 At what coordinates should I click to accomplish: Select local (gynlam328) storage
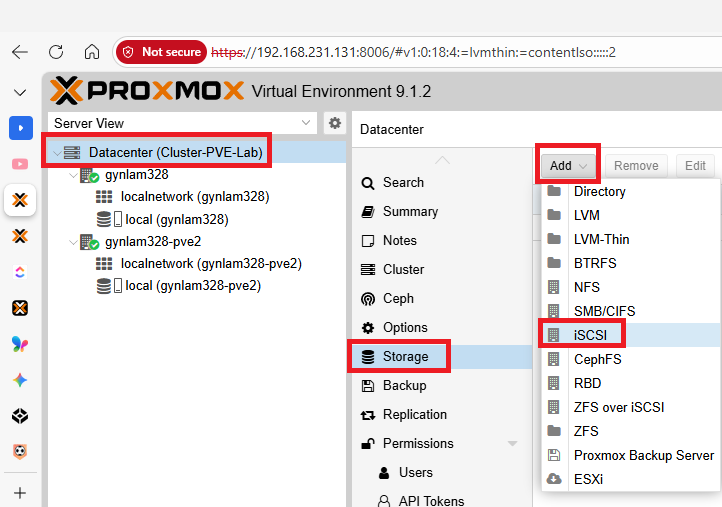[177, 219]
